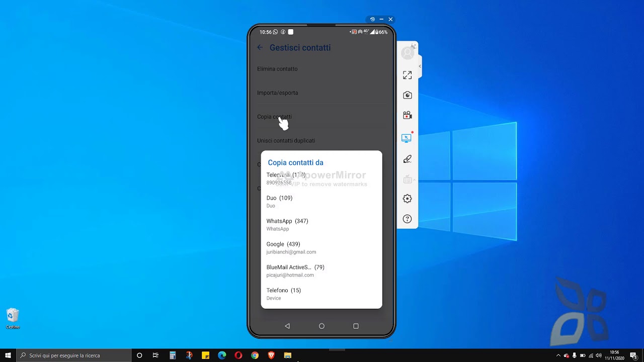Launch Opera browser from taskbar
The image size is (644, 362).
[x=238, y=355]
